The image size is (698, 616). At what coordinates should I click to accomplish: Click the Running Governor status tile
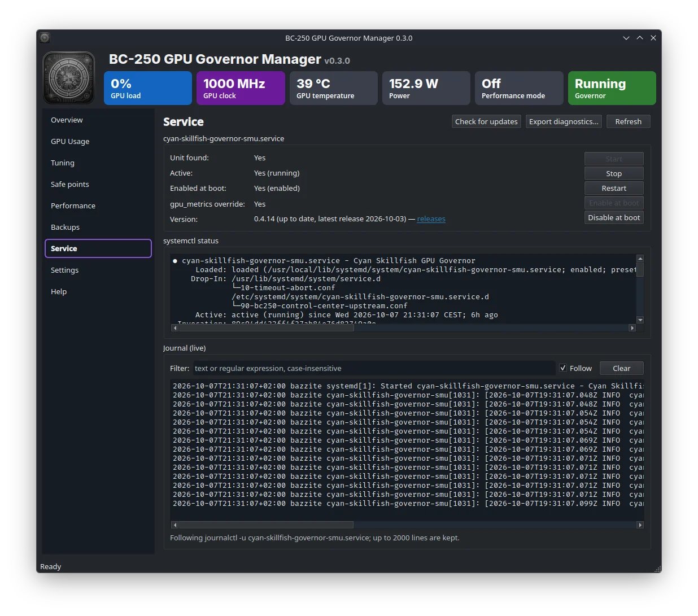click(612, 88)
